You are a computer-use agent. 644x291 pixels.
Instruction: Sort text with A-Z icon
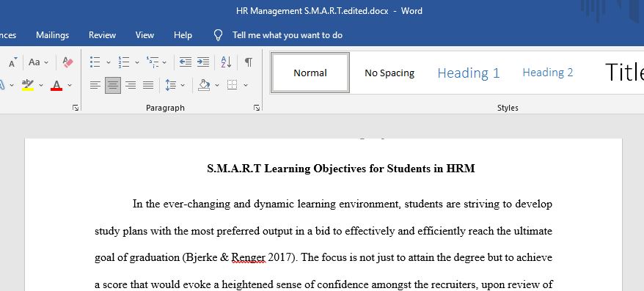227,62
